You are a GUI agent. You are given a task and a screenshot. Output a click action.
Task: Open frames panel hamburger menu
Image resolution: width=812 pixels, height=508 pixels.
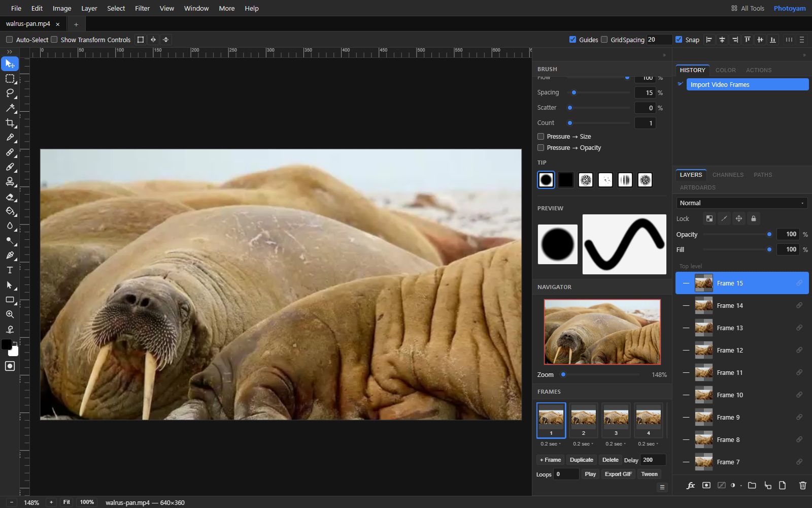662,487
